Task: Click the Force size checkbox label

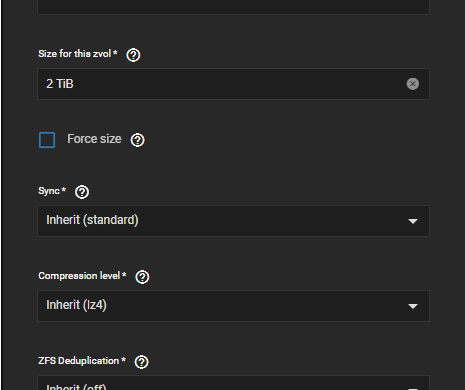Action: click(x=94, y=139)
